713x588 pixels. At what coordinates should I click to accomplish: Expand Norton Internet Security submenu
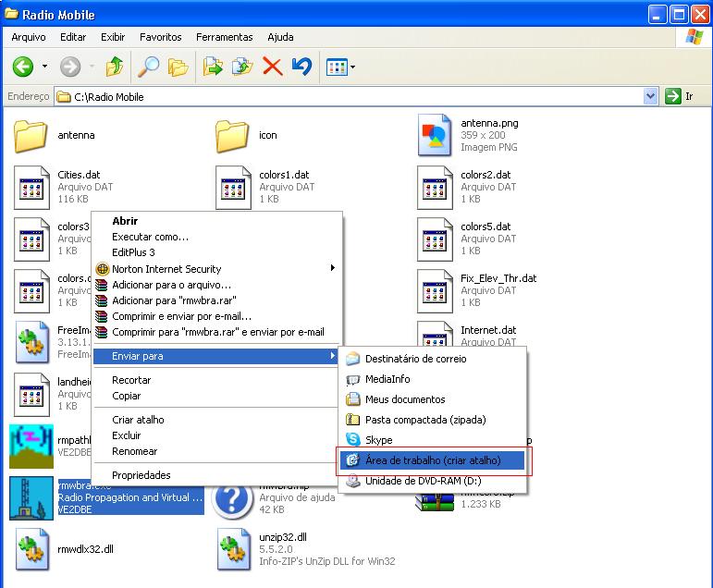point(215,269)
